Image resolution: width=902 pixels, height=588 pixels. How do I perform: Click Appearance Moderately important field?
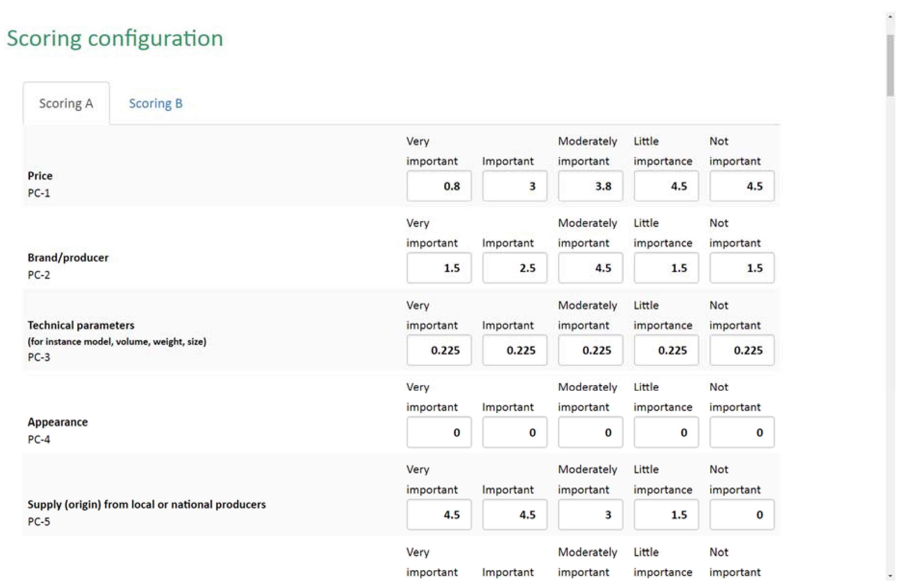[590, 432]
